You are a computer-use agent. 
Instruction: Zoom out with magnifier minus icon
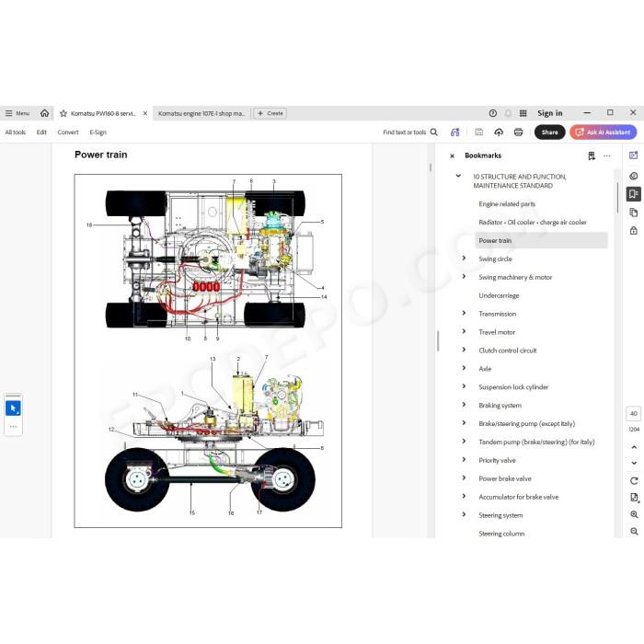pos(634,532)
